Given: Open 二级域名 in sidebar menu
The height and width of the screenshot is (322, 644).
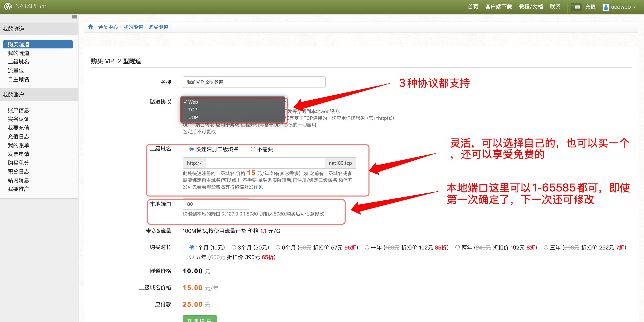Looking at the screenshot, I should (19, 62).
